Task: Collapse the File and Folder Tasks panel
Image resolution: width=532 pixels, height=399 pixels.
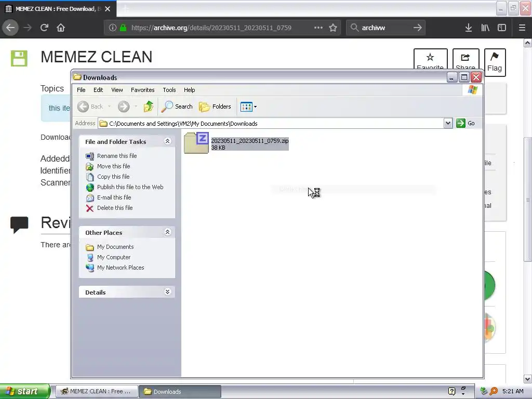Action: [167, 141]
